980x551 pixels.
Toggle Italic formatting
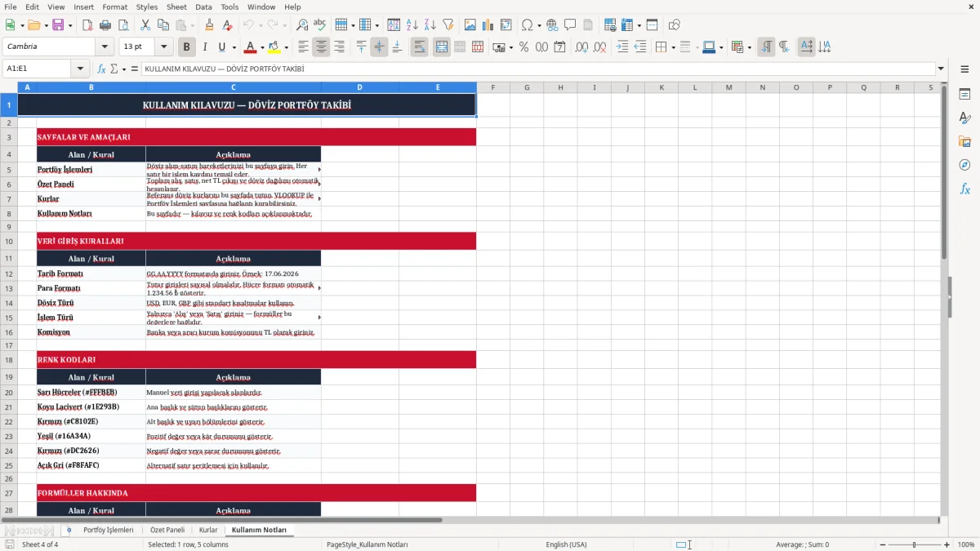[204, 47]
